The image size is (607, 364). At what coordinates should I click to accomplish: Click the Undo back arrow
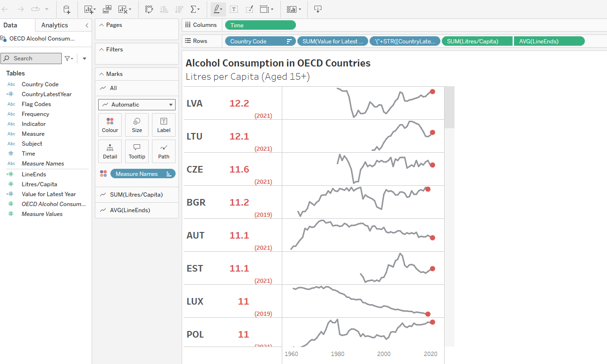click(6, 9)
